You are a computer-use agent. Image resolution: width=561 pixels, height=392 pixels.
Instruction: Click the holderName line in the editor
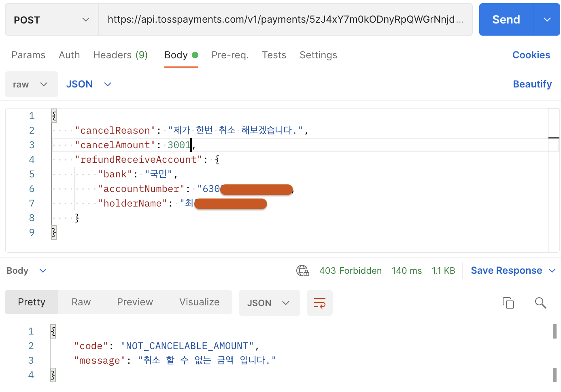coord(182,203)
